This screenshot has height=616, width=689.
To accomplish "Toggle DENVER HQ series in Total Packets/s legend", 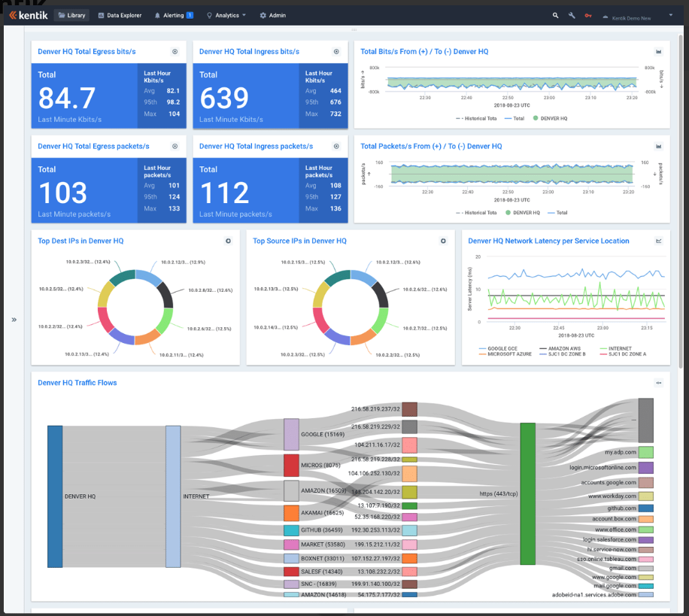I will click(x=526, y=213).
